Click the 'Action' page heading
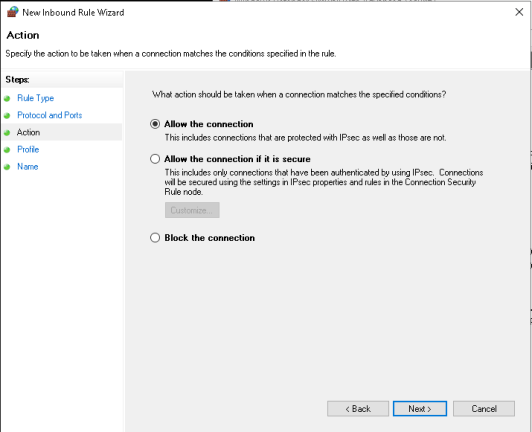This screenshot has height=432, width=532. click(23, 35)
